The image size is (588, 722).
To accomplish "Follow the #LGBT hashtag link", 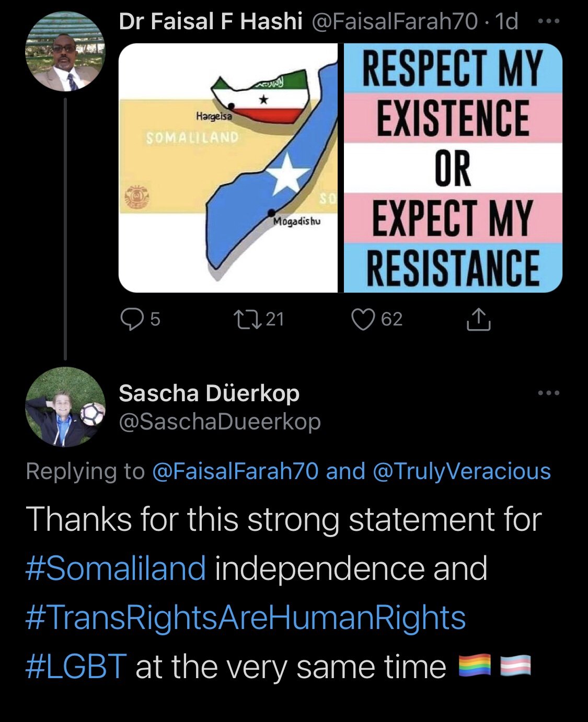I will point(76,667).
